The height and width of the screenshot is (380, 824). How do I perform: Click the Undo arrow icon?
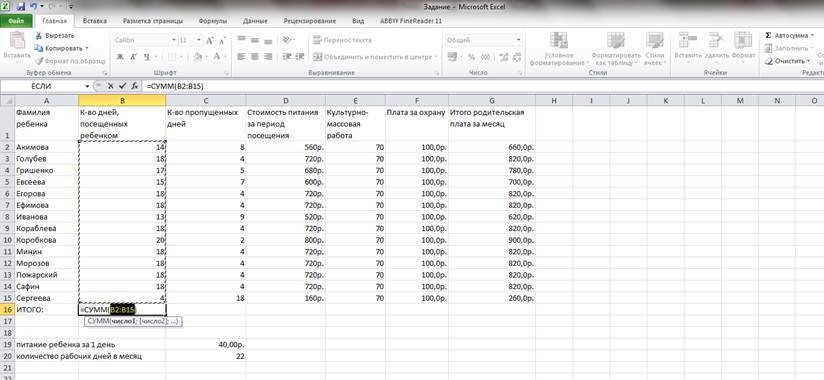34,7
